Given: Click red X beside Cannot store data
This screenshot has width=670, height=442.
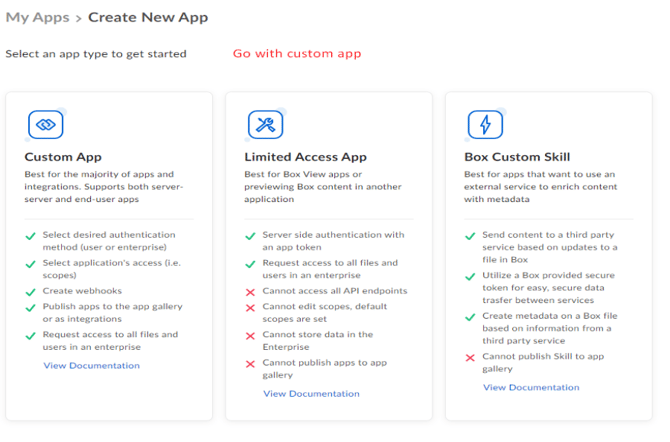Looking at the screenshot, I should pos(250,335).
